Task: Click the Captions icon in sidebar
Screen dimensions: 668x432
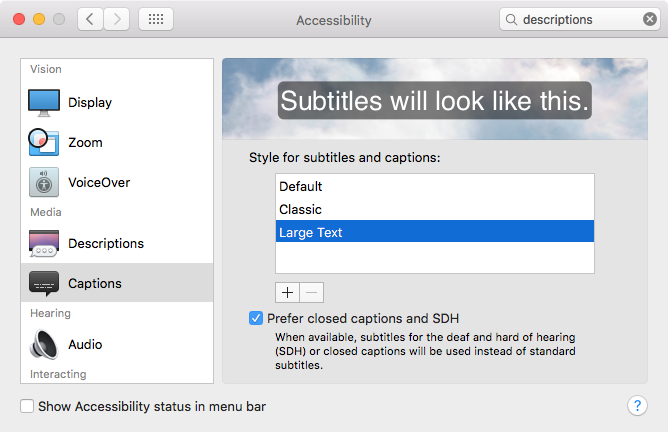Action: pyautogui.click(x=44, y=283)
